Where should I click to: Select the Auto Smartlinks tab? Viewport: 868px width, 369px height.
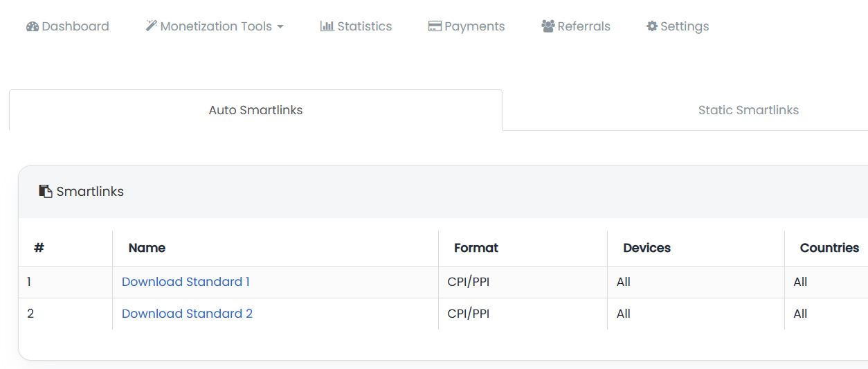255,110
